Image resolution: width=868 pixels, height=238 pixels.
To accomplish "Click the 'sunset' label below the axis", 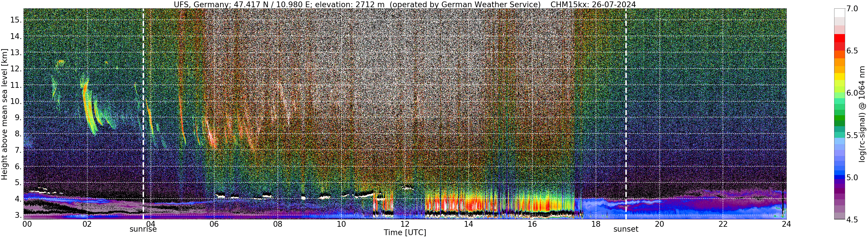I will click(x=626, y=229).
